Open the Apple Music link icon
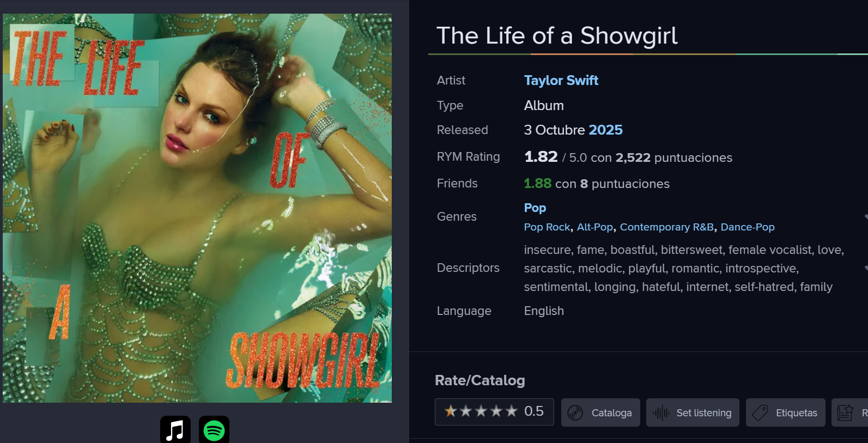The width and height of the screenshot is (868, 443). [x=175, y=430]
